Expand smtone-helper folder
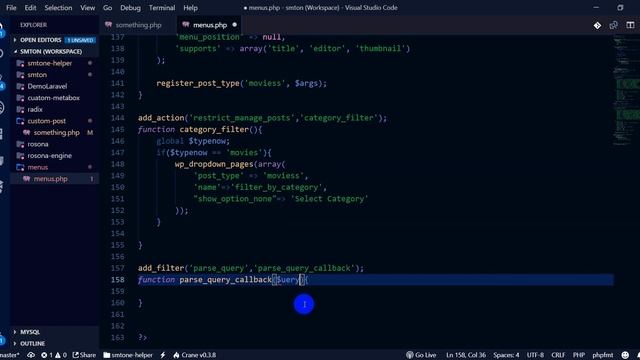640x360 pixels. (x=49, y=63)
